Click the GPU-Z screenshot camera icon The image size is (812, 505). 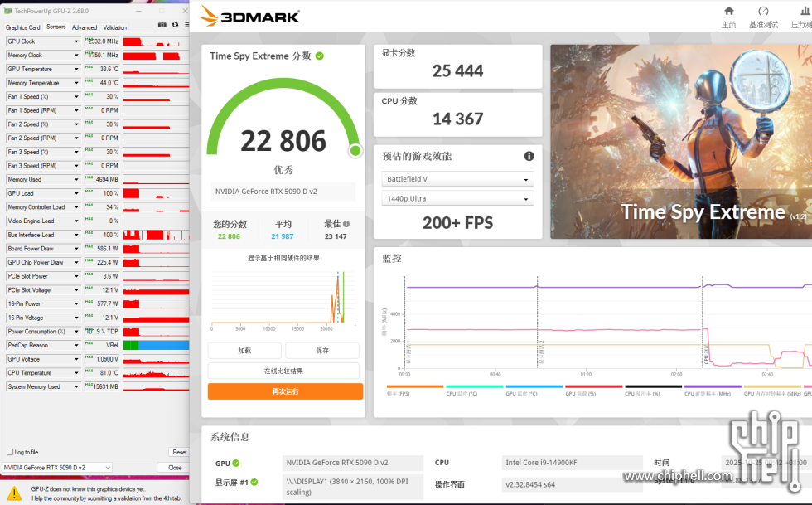[x=162, y=25]
